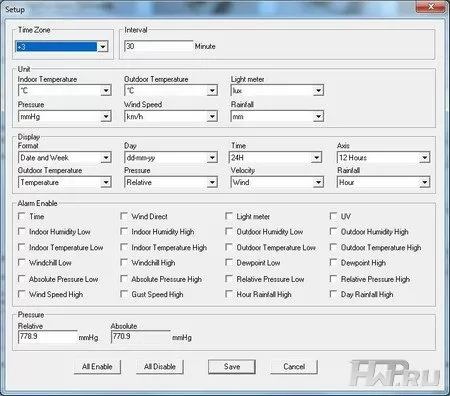Image resolution: width=450 pixels, height=396 pixels.
Task: Select Relative Pressure Low checkbox
Action: [x=229, y=279]
